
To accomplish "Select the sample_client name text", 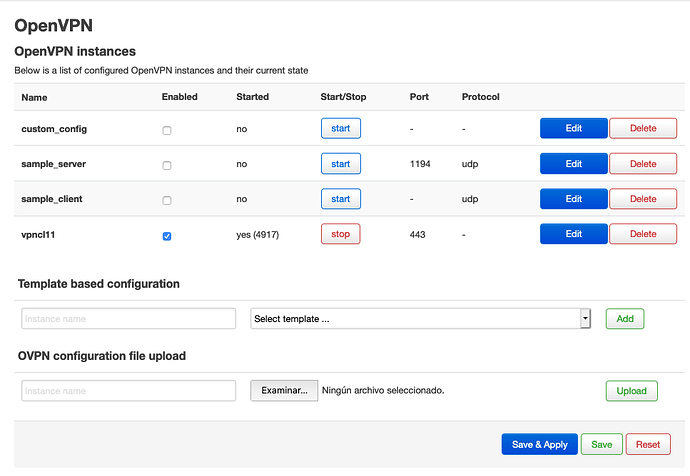I will (52, 199).
